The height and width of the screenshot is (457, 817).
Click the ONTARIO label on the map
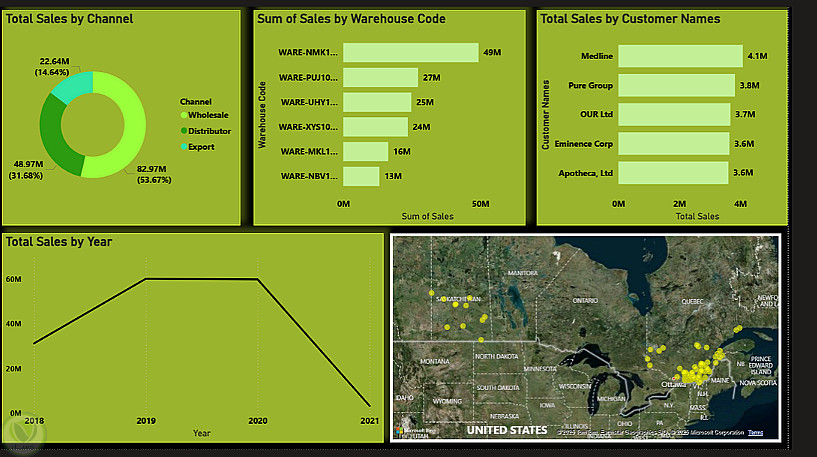click(585, 301)
